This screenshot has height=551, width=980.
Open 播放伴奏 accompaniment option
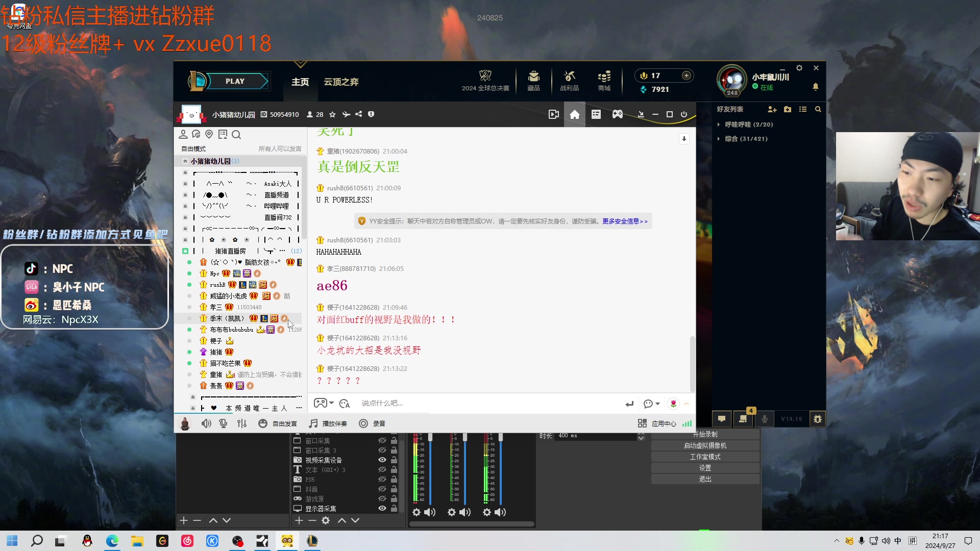(328, 423)
